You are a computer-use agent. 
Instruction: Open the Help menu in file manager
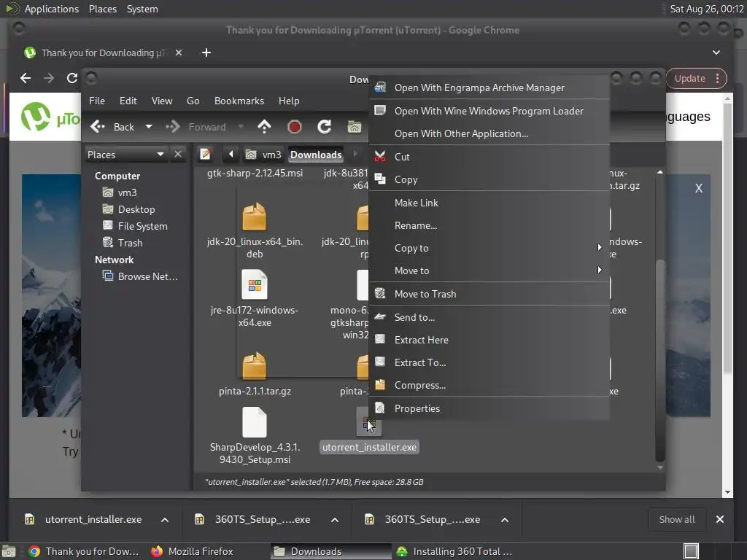click(289, 101)
